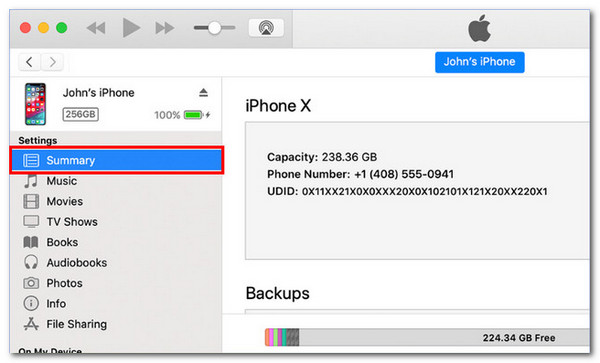Click the Movies film-strip icon
The height and width of the screenshot is (363, 600).
point(31,201)
